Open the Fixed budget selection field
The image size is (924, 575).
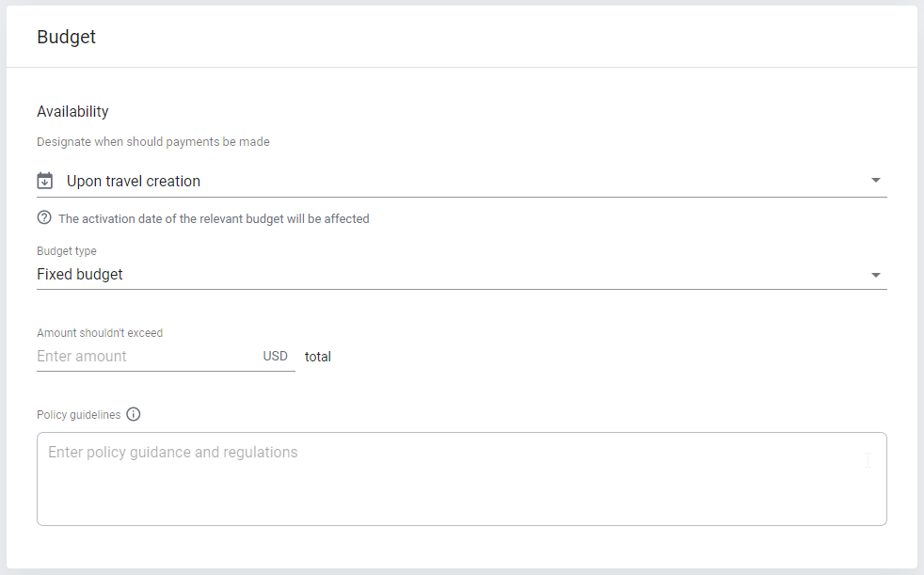click(x=461, y=275)
